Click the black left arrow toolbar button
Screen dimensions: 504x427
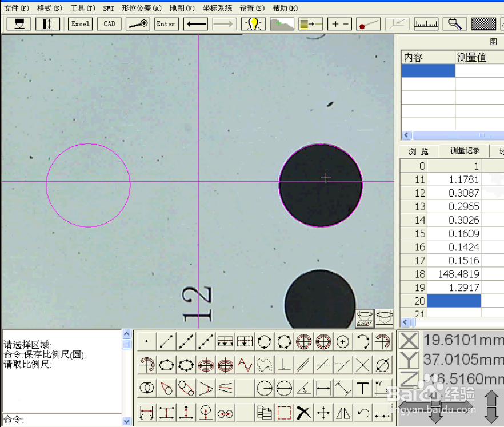[x=196, y=24]
